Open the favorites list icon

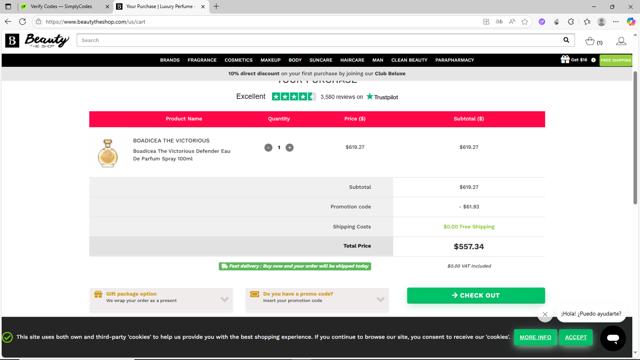coord(587,22)
